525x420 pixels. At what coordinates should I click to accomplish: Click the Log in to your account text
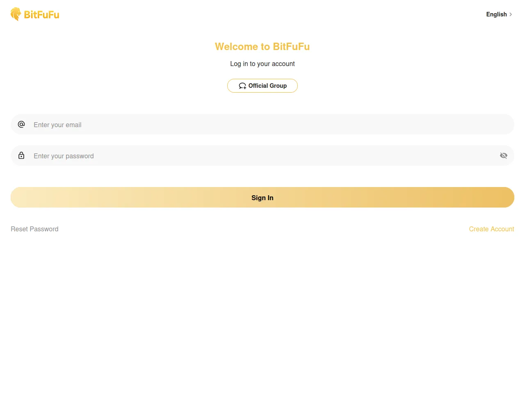click(x=262, y=64)
